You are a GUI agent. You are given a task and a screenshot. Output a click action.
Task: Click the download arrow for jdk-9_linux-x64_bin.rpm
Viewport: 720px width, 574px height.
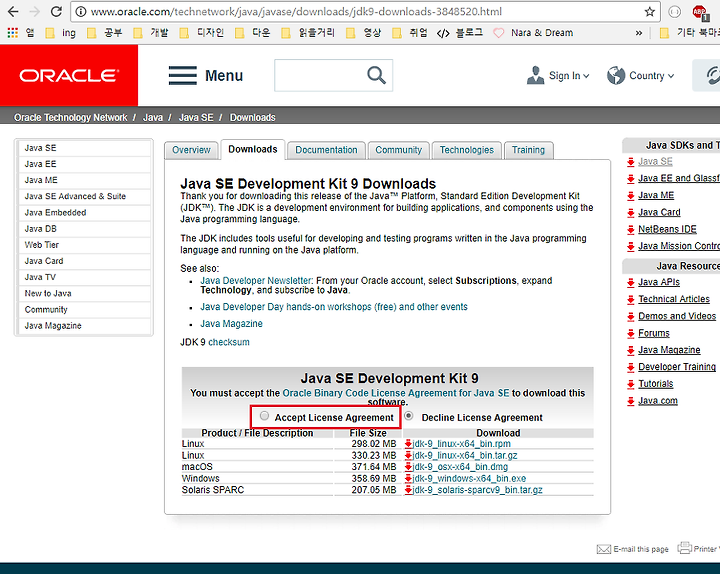[408, 444]
